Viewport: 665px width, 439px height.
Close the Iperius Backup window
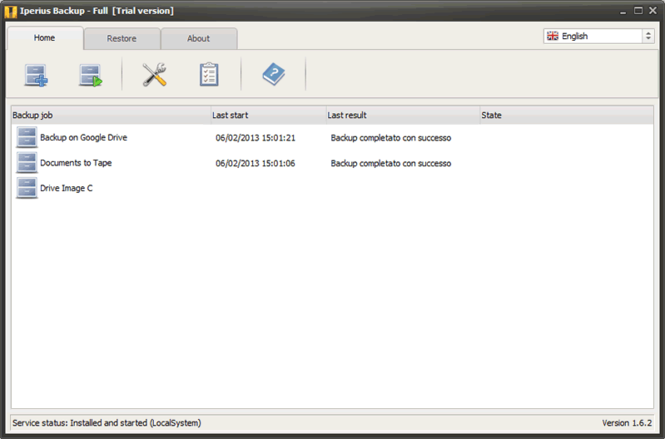pos(653,11)
